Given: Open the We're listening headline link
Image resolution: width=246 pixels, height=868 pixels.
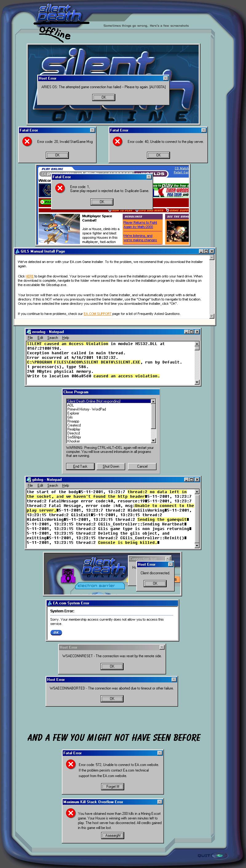Looking at the screenshot, I should pyautogui.click(x=140, y=238).
